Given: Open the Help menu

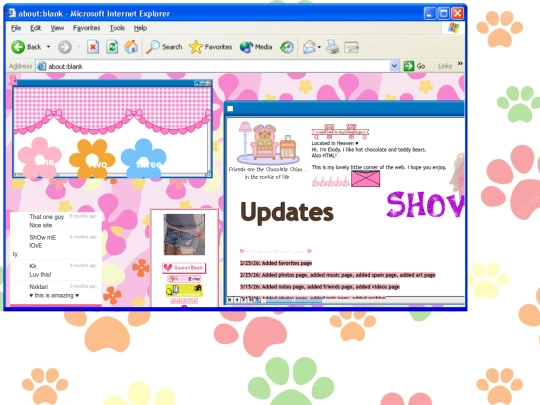Looking at the screenshot, I should tap(140, 28).
